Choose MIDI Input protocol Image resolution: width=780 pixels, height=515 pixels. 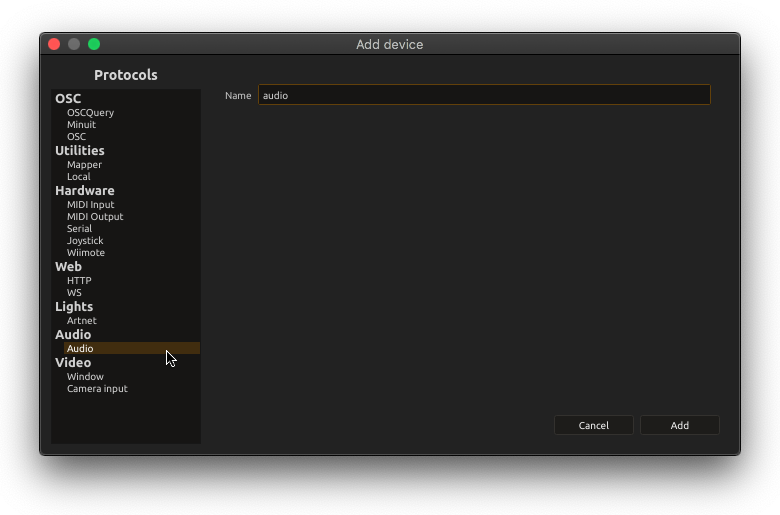point(91,205)
